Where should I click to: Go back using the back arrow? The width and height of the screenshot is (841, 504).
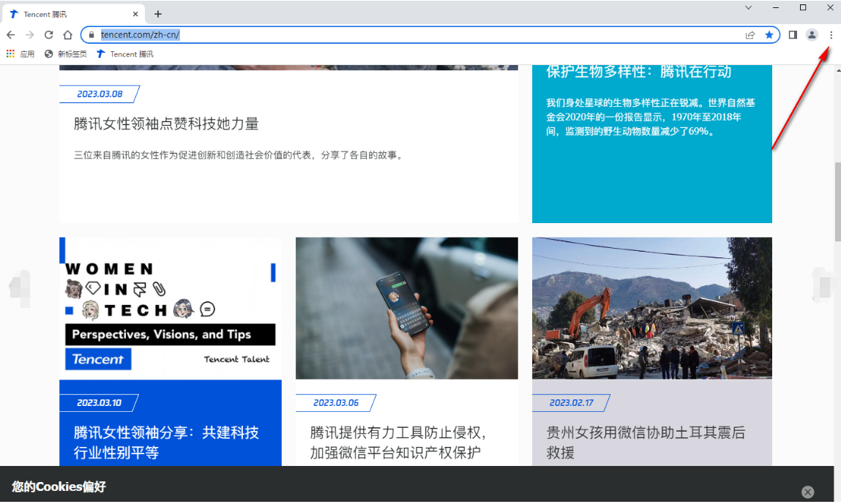10,34
